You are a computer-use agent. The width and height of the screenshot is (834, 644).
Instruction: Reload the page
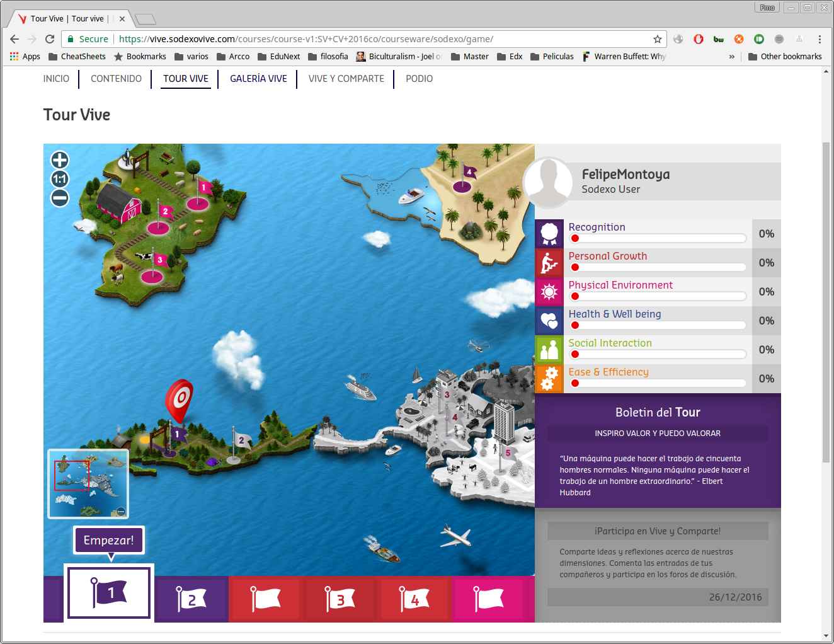tap(50, 39)
